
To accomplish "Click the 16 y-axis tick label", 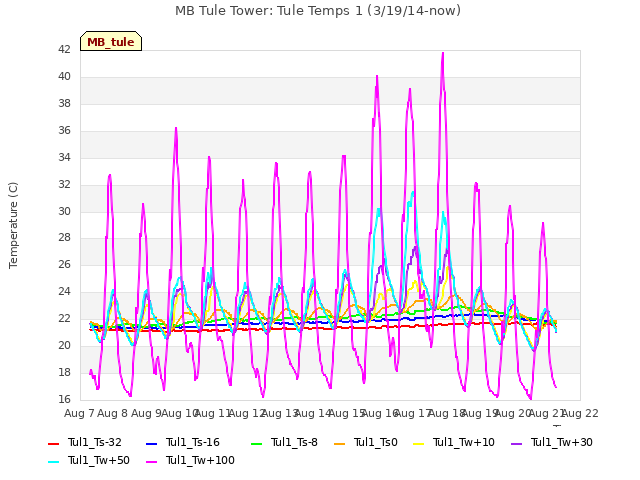I will point(64,399).
